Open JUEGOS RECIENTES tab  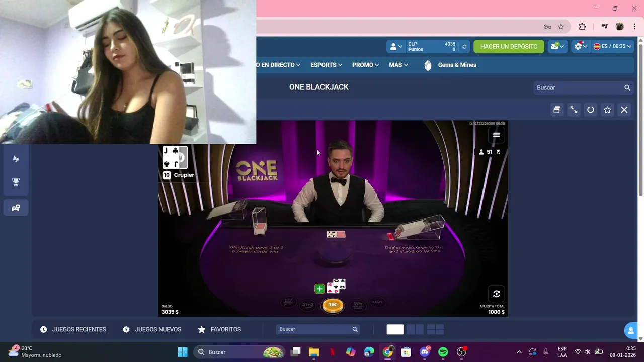coord(73,329)
